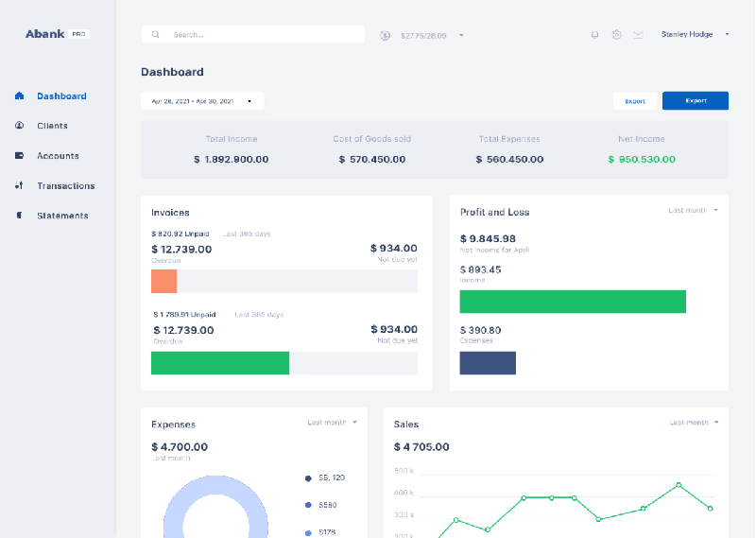Click the Transactions arrows icon in the sidebar
The height and width of the screenshot is (538, 756).
pos(19,185)
